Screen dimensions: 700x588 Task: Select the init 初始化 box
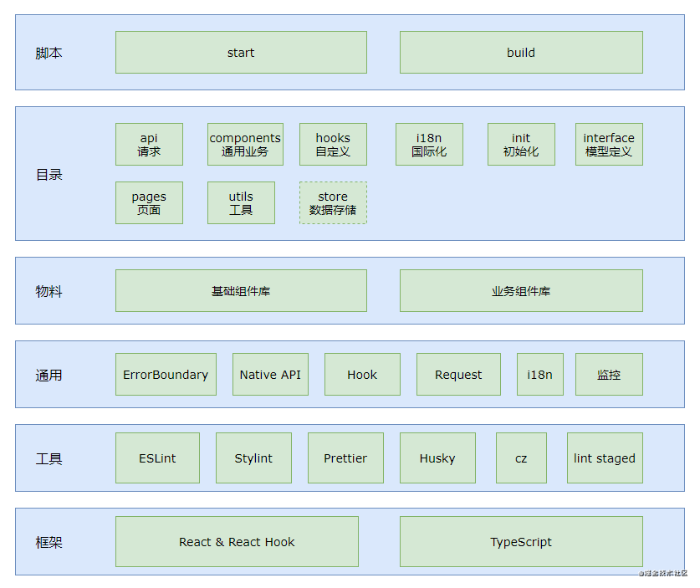click(521, 144)
